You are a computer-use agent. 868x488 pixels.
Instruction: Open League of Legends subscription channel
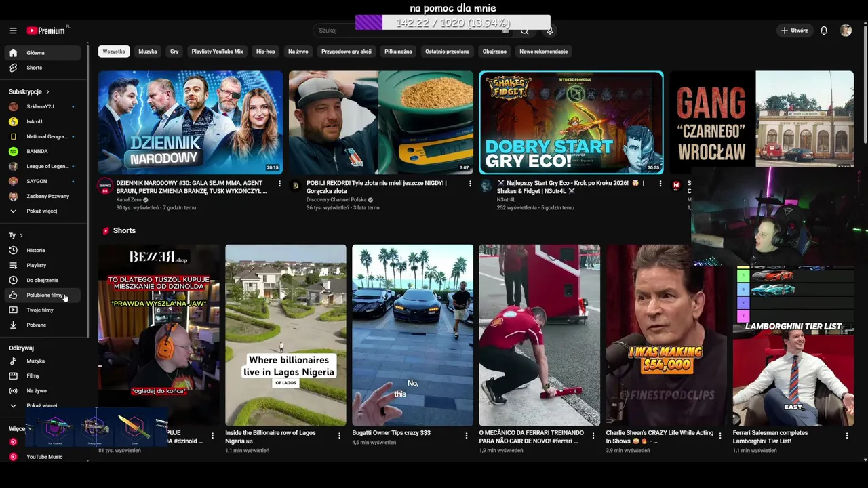42,166
